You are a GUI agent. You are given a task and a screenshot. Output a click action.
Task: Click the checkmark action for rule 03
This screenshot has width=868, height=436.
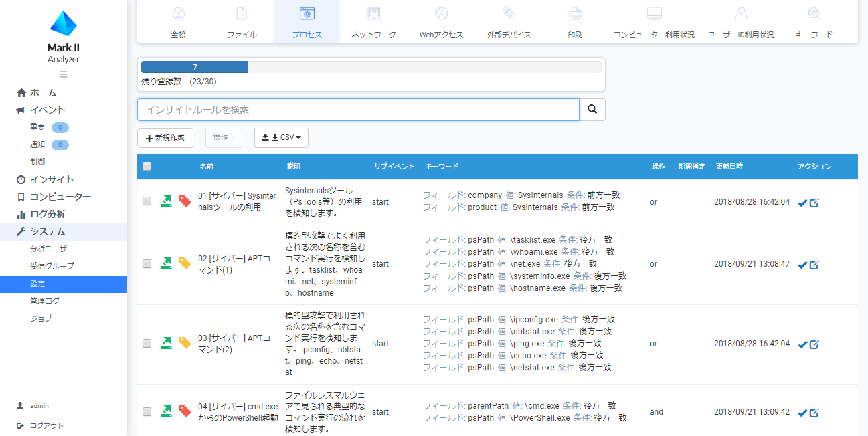pyautogui.click(x=802, y=344)
